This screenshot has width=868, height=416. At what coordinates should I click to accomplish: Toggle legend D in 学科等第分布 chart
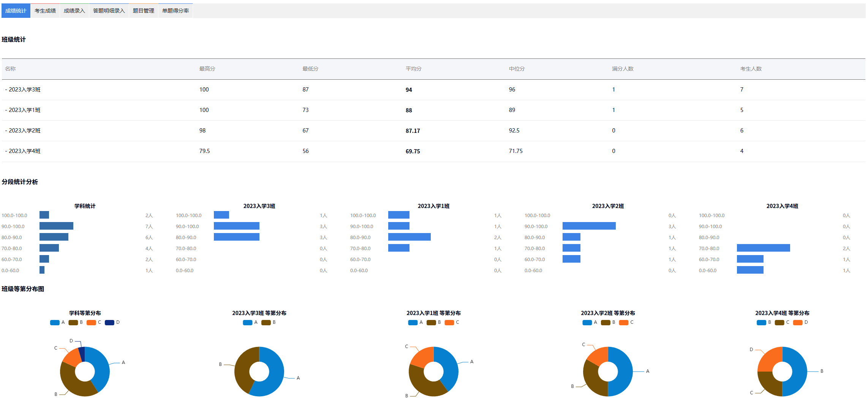pyautogui.click(x=110, y=322)
